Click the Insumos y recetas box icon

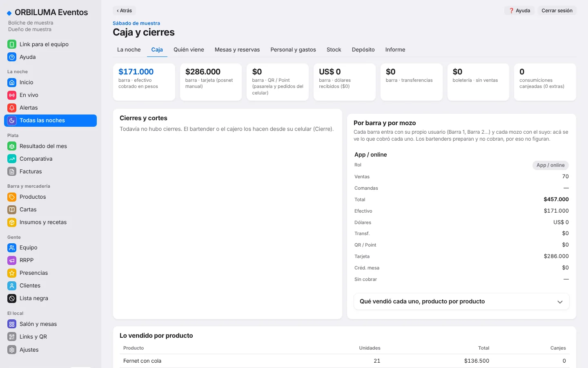pos(12,222)
